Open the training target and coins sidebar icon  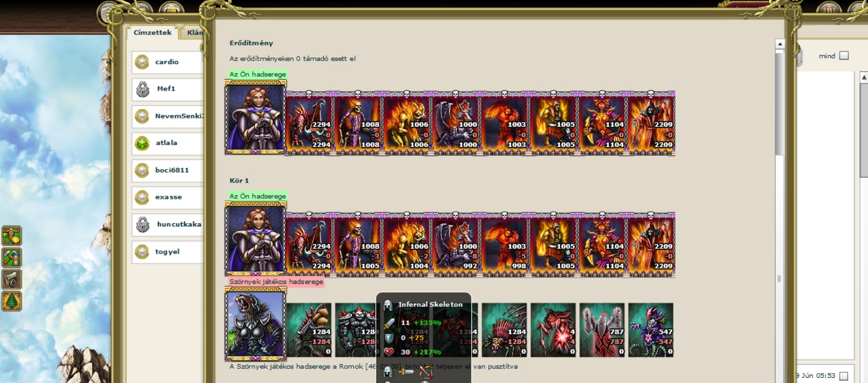pyautogui.click(x=11, y=236)
